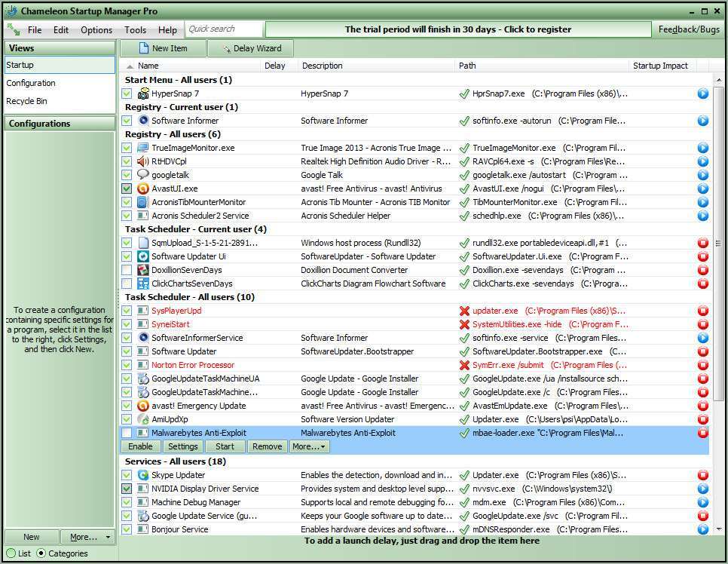Click the RtHDVCpl speaker icon

coord(143,161)
